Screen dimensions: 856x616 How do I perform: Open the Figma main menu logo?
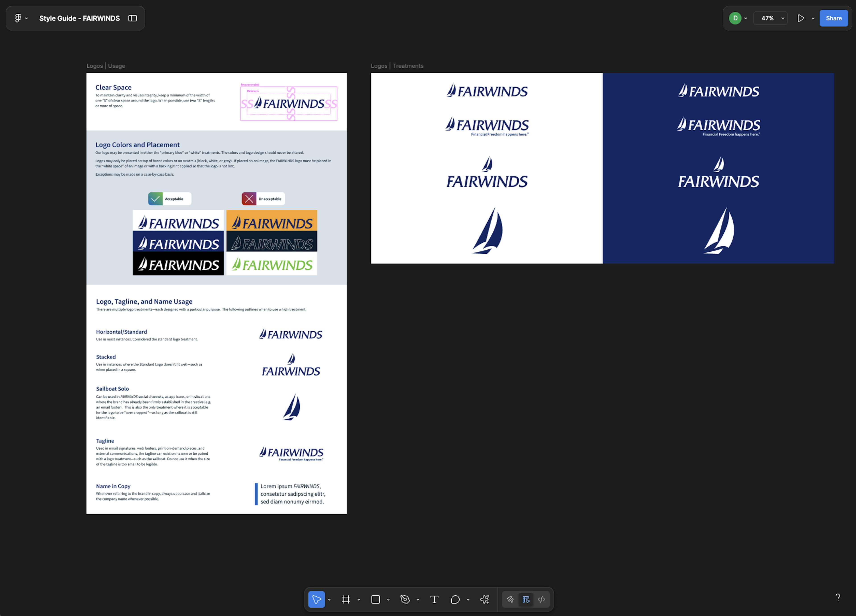(18, 18)
